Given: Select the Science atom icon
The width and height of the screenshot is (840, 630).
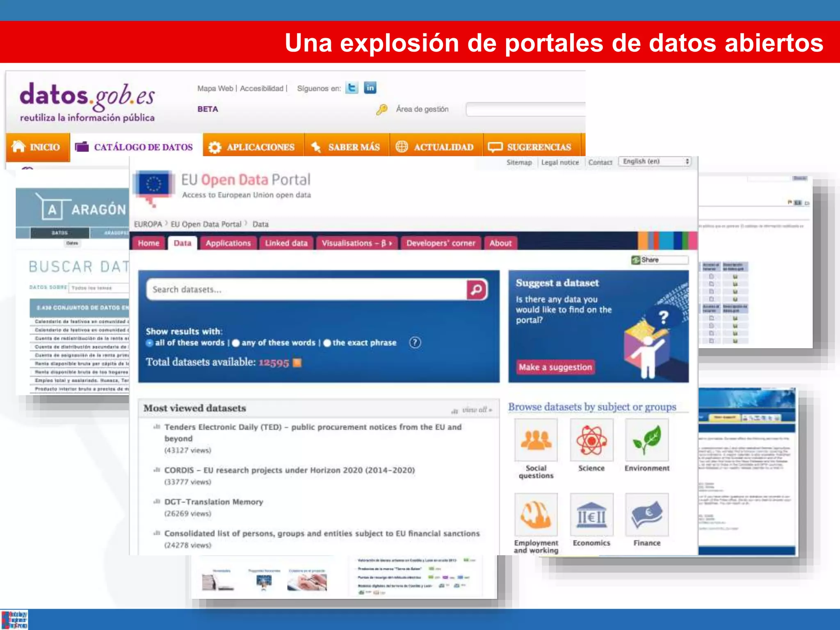Looking at the screenshot, I should click(x=591, y=440).
